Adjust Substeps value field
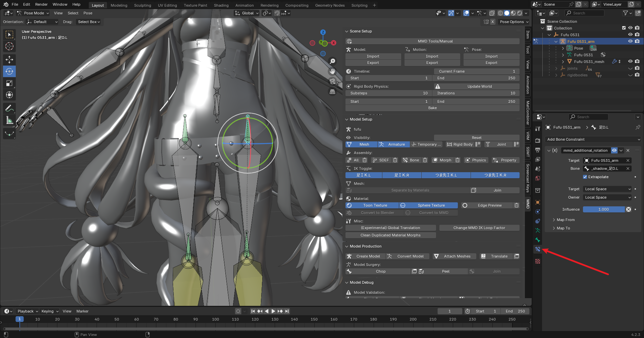The width and height of the screenshot is (644, 338). click(388, 93)
